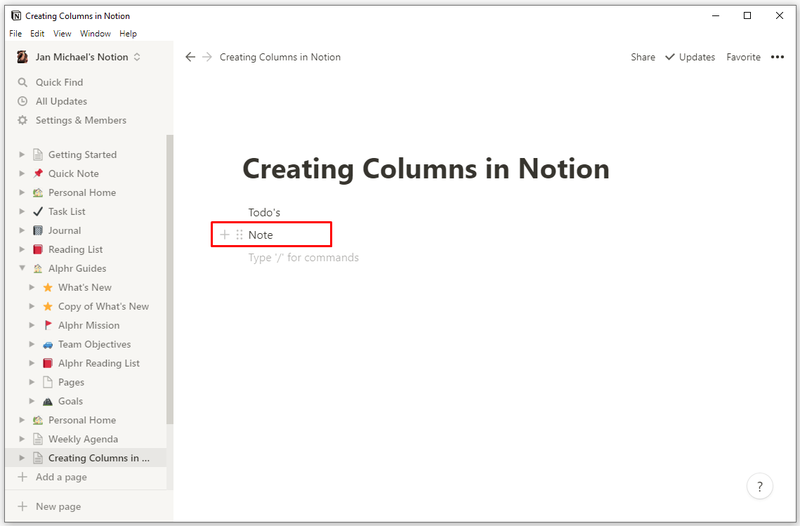Screen dimensions: 800x526
Task: Click the drag handle beside Note block
Action: [239, 235]
